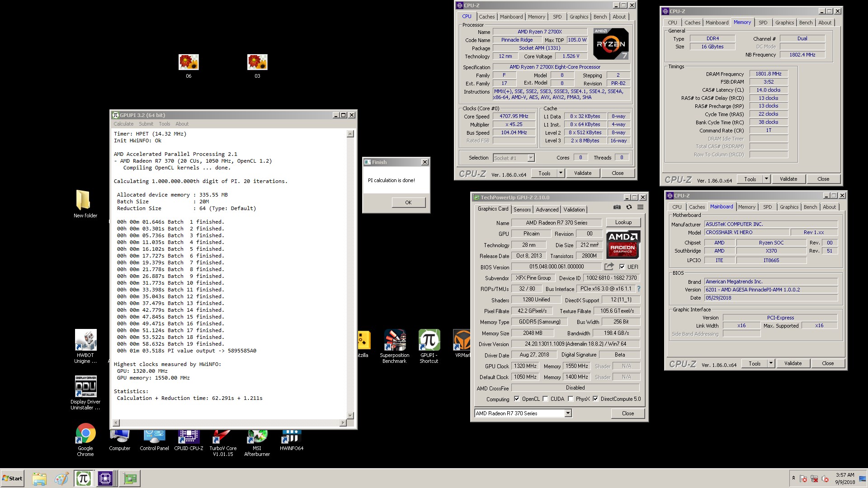Switch to GPU-Z taskbar button
This screenshot has height=488, width=868.
[130, 479]
